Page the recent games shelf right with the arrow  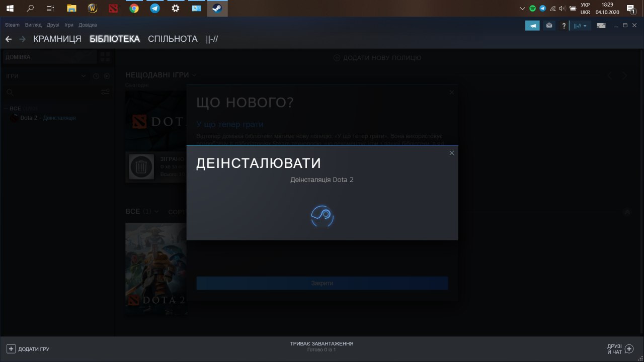(624, 75)
